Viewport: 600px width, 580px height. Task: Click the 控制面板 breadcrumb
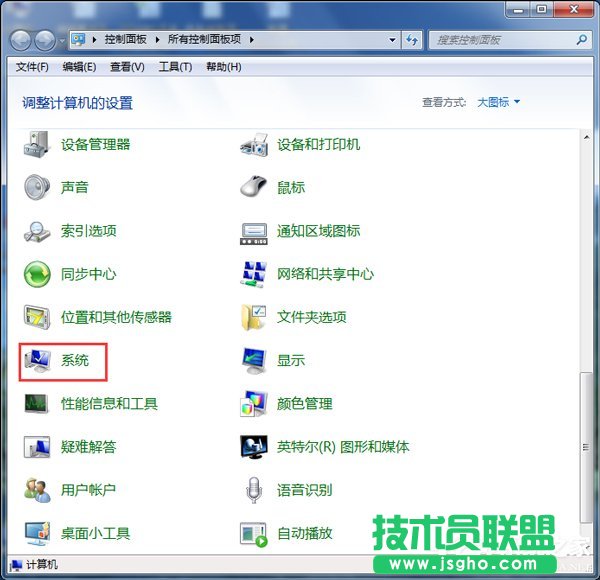click(x=126, y=39)
